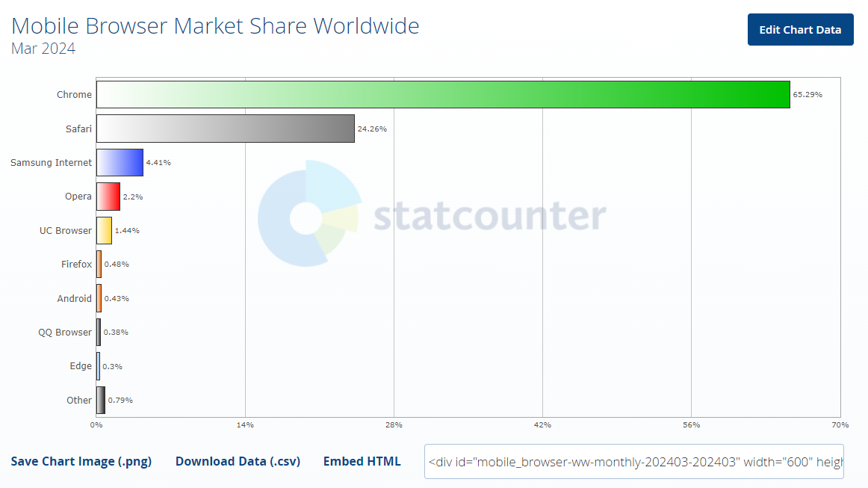Viewport: 868px width, 488px height.
Task: Click the Samsung Internet axis label
Action: point(51,162)
